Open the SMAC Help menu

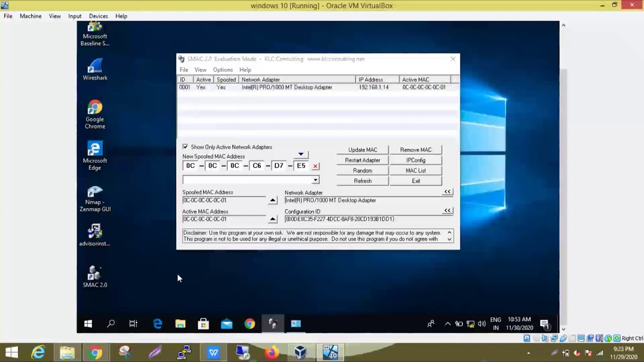245,70
